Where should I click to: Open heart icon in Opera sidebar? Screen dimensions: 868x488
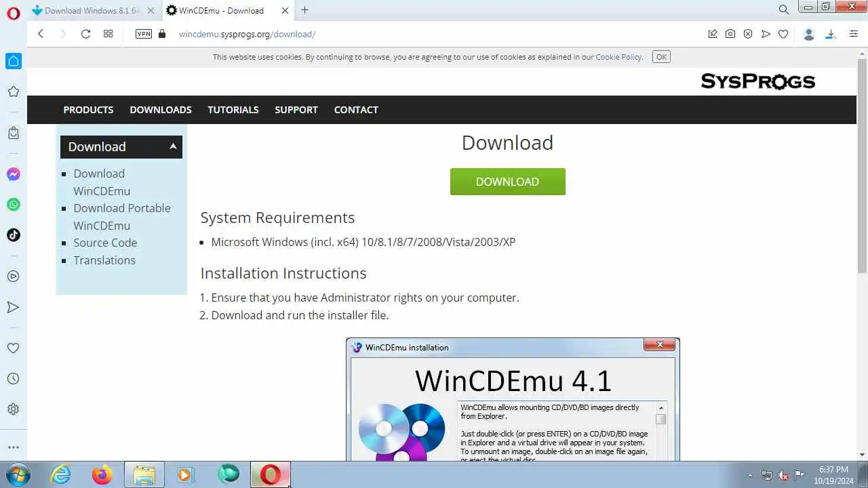[x=14, y=348]
